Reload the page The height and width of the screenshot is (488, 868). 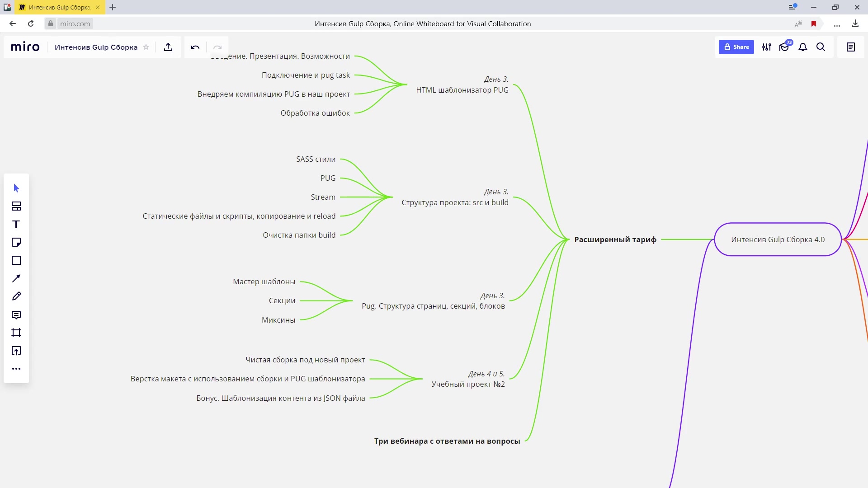tap(31, 23)
